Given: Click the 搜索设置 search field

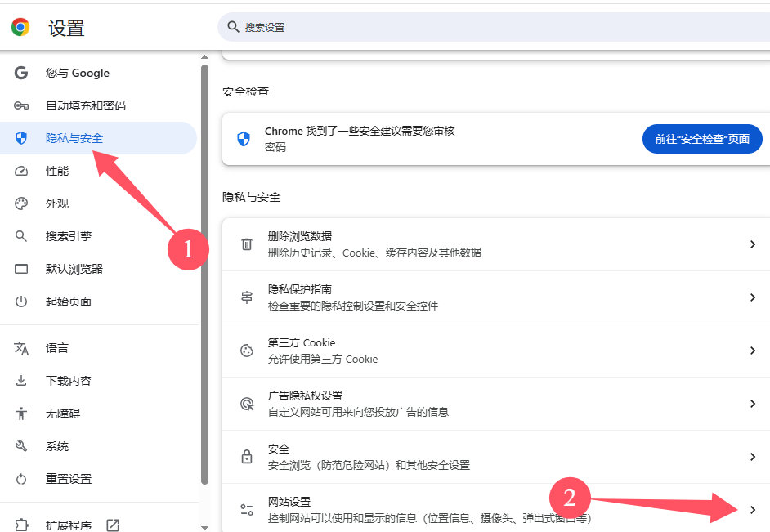Looking at the screenshot, I should point(490,27).
